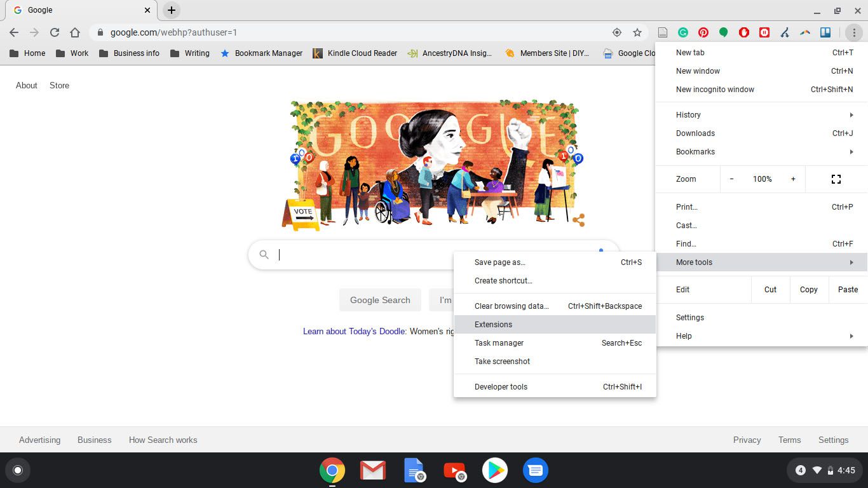Open Extensions from More tools
868x488 pixels.
pos(555,325)
